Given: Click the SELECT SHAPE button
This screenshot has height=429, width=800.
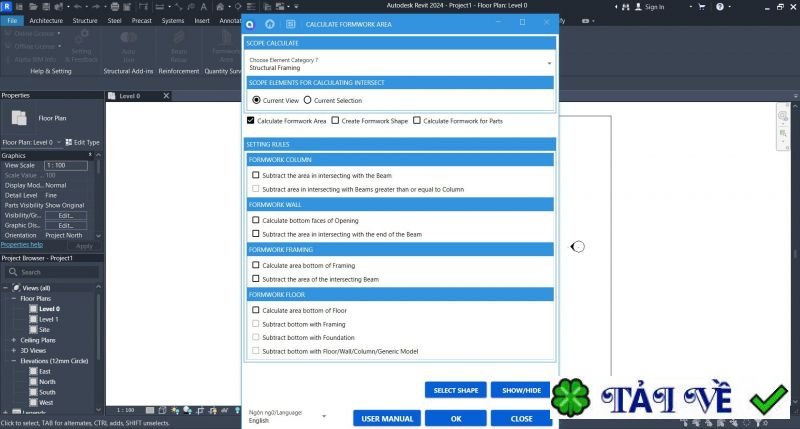Looking at the screenshot, I should coord(456,390).
